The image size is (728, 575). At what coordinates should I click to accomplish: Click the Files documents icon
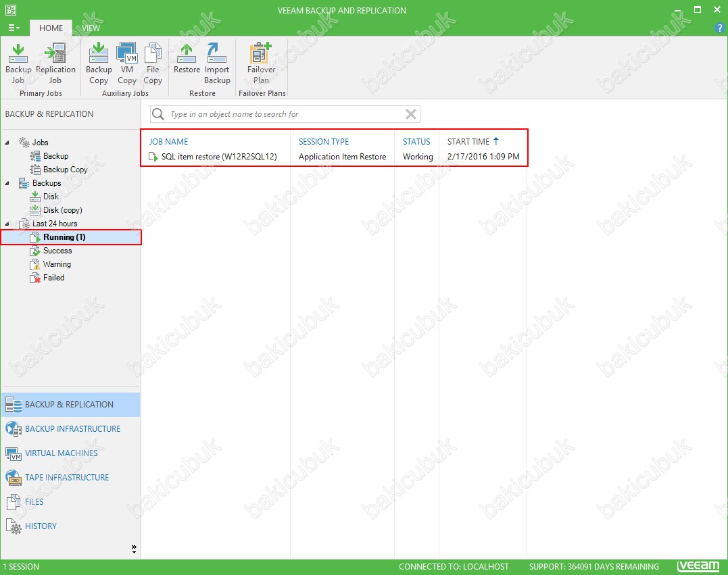click(14, 502)
